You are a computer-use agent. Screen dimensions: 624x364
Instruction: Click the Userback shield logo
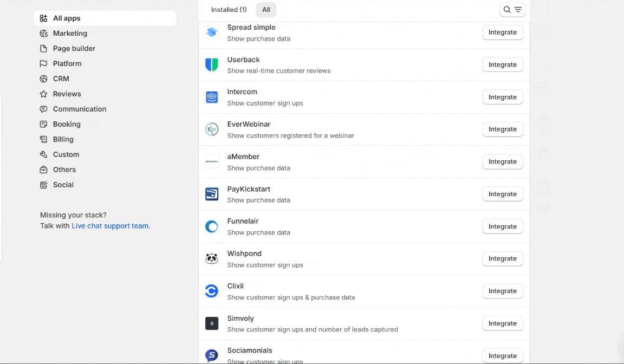tap(212, 64)
